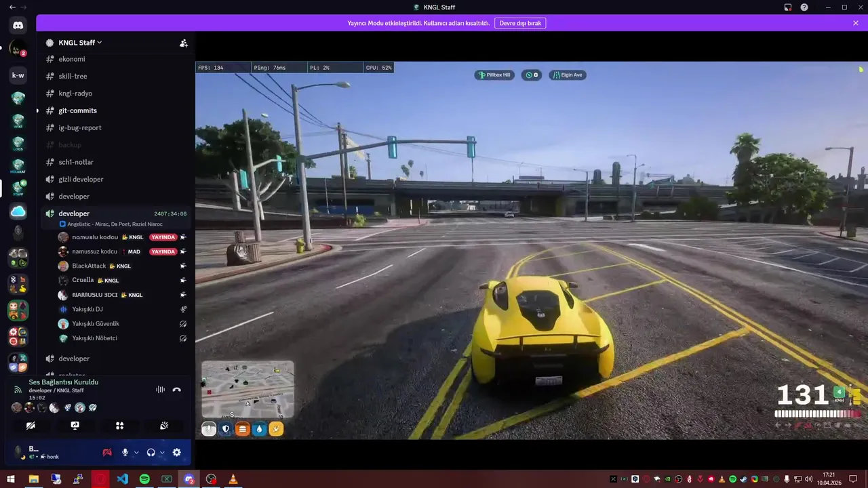Open Visual Studio Code from taskbar
The width and height of the screenshot is (868, 488).
122,479
